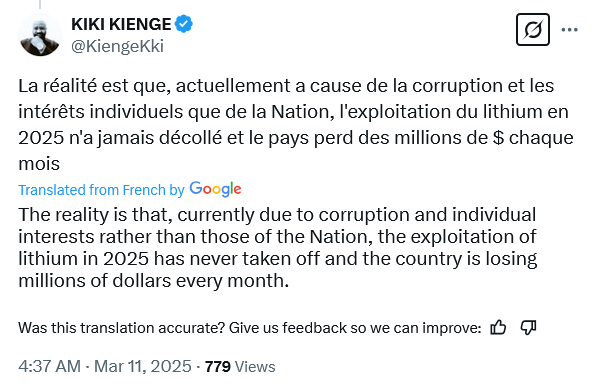Click the thumbs-down translation feedback icon
The height and width of the screenshot is (386, 598).
click(x=528, y=327)
